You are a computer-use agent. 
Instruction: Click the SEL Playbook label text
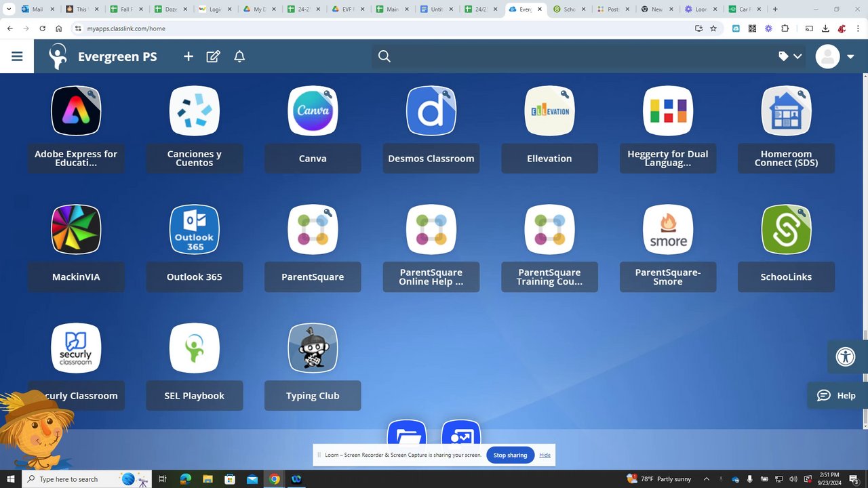[x=195, y=396]
